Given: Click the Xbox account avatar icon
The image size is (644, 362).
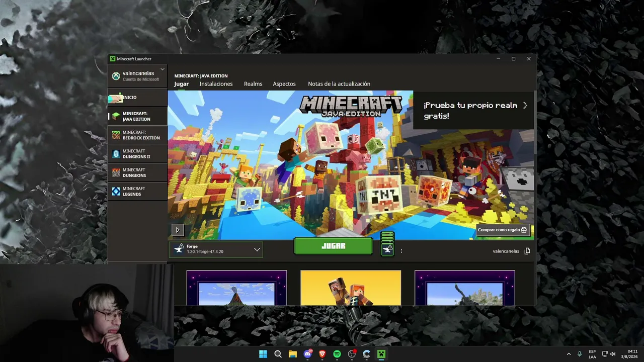Looking at the screenshot, I should pyautogui.click(x=116, y=76).
